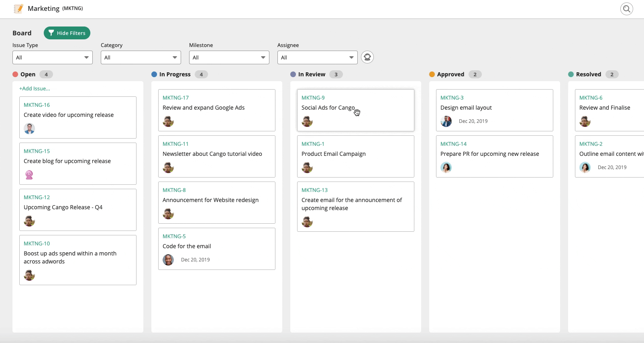Click pink avatar on MKTNG-15 card

point(29,175)
